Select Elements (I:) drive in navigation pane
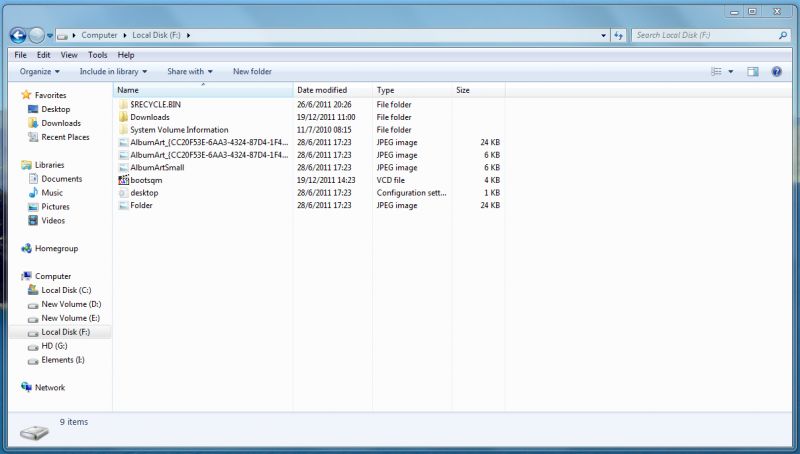The width and height of the screenshot is (800, 454). click(63, 360)
